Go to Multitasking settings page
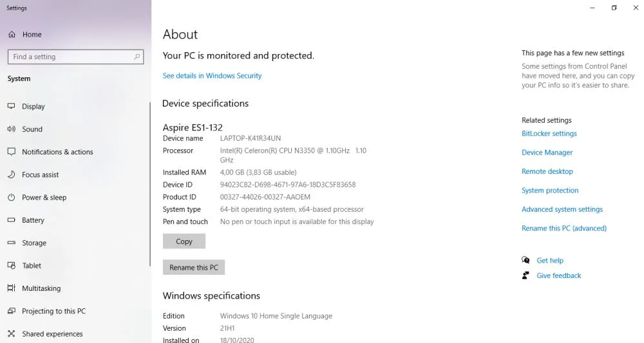 point(41,288)
